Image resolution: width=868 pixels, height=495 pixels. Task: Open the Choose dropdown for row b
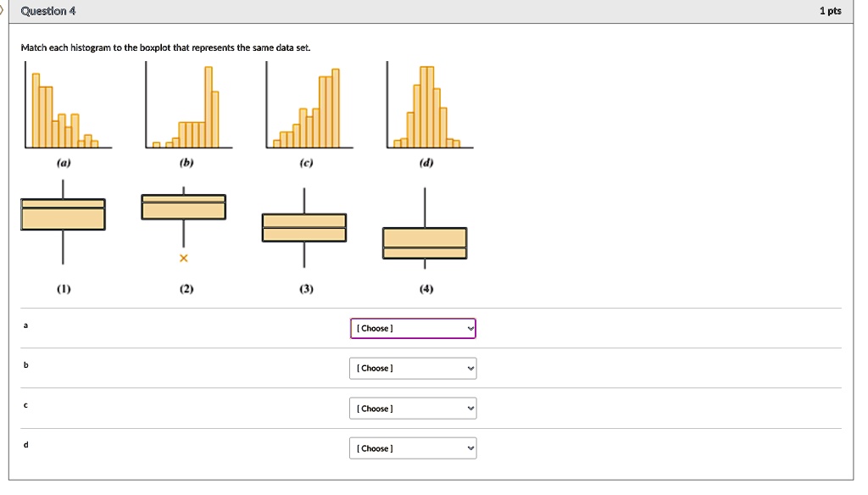(x=413, y=368)
